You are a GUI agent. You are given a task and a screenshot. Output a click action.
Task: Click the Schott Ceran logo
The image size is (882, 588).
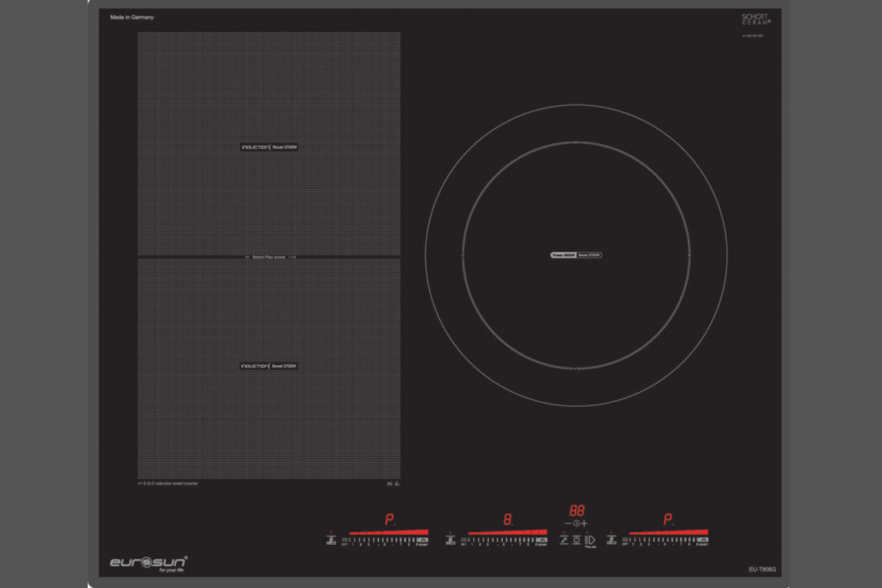tap(755, 19)
